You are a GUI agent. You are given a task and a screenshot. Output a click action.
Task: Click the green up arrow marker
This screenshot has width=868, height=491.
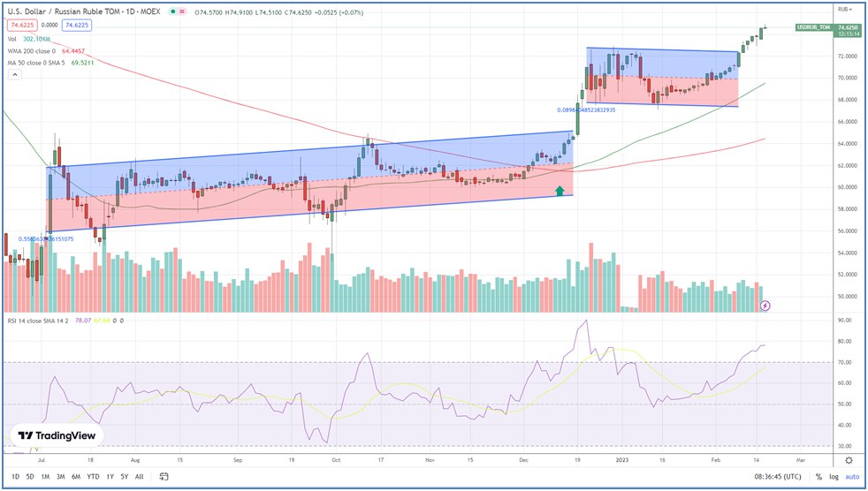tap(560, 191)
